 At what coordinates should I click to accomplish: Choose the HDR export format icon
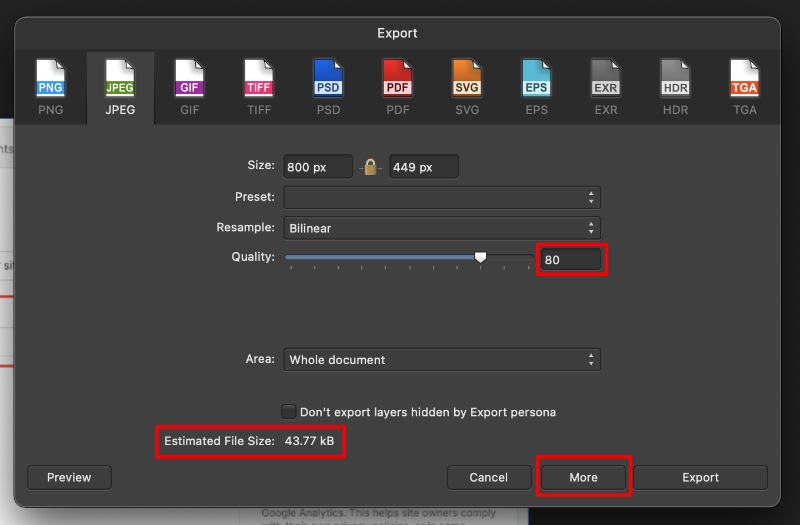pos(675,79)
